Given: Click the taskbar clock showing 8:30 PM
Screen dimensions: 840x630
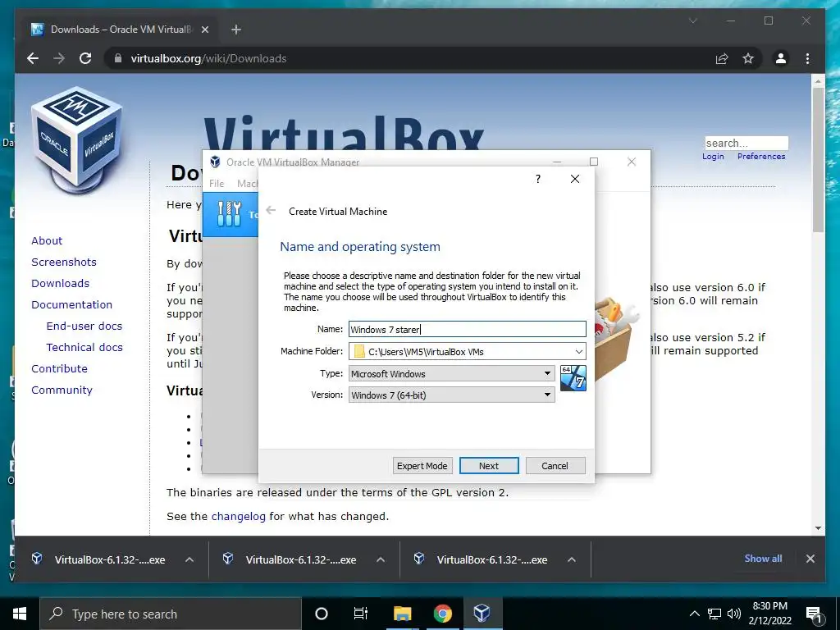Looking at the screenshot, I should click(x=769, y=614).
